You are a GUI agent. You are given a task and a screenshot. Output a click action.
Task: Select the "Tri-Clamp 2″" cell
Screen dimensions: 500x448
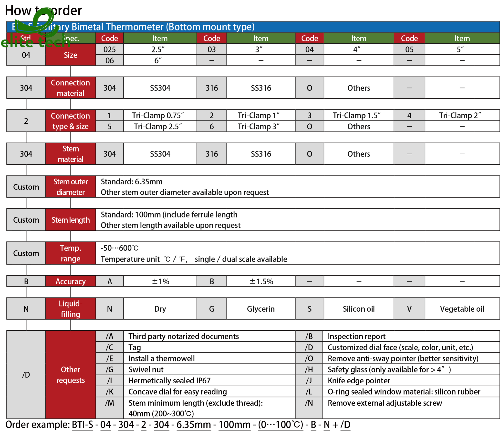tap(462, 115)
